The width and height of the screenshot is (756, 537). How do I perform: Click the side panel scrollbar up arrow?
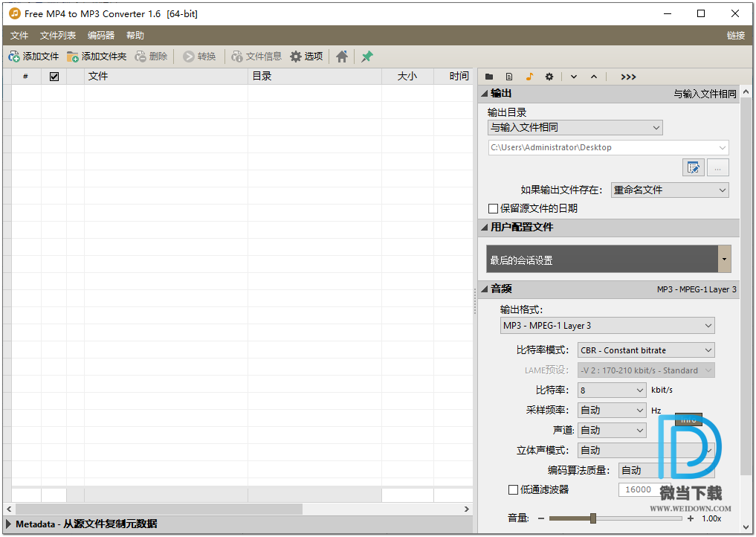(x=746, y=91)
